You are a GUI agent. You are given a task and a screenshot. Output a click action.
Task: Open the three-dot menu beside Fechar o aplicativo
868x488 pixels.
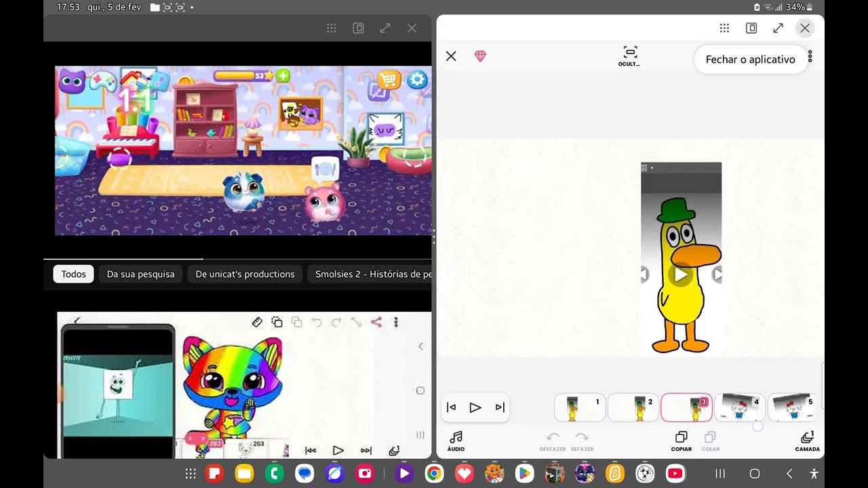point(810,57)
